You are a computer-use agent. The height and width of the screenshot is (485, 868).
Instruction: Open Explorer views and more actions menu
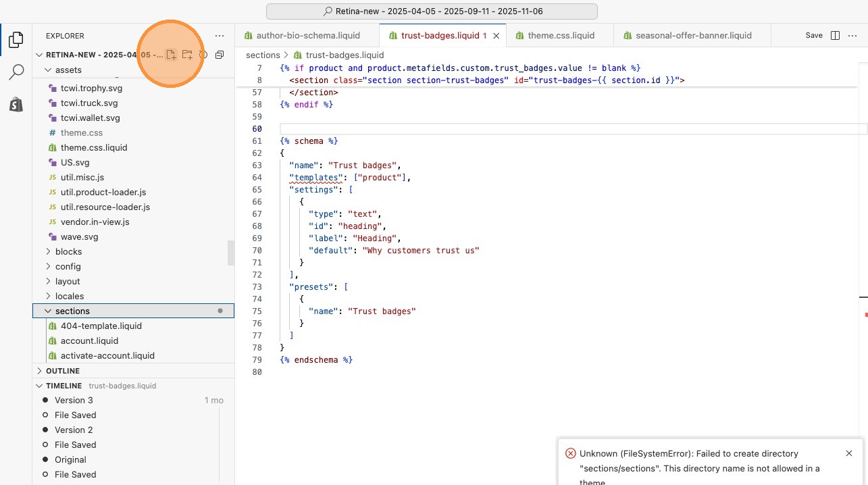coord(219,36)
